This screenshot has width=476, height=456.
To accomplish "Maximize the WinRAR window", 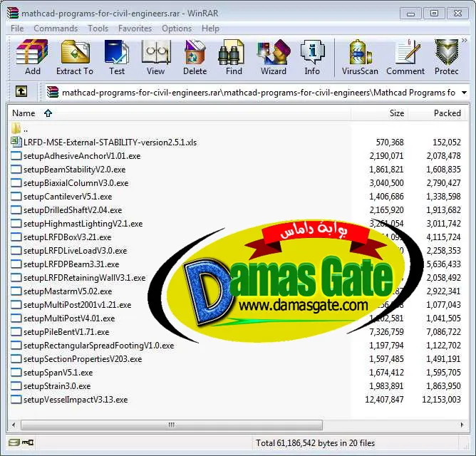I will point(434,14).
